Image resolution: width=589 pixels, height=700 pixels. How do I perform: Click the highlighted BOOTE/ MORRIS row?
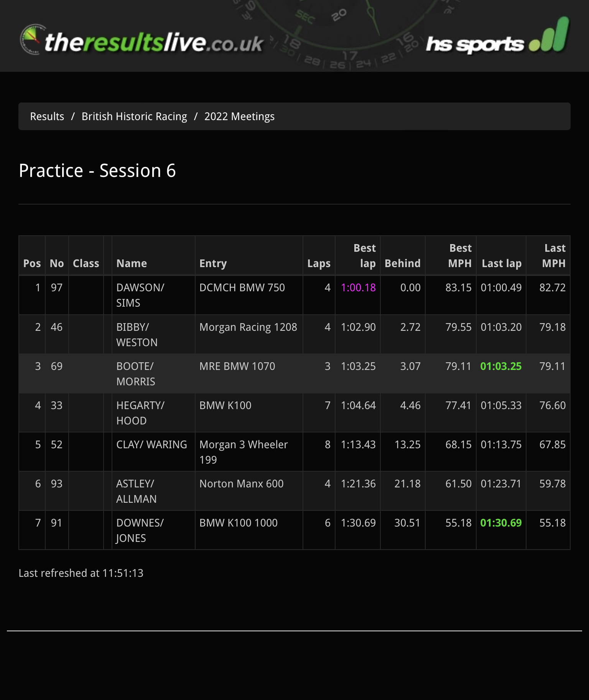click(294, 374)
